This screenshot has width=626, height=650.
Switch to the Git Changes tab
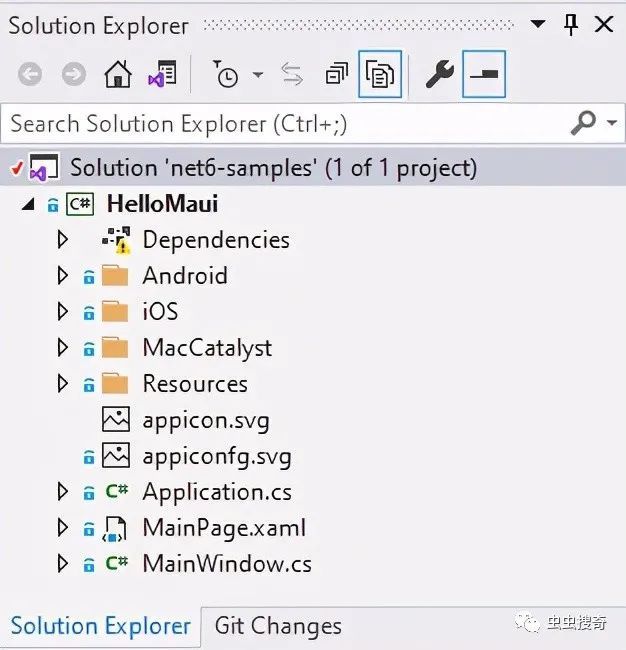click(x=278, y=627)
